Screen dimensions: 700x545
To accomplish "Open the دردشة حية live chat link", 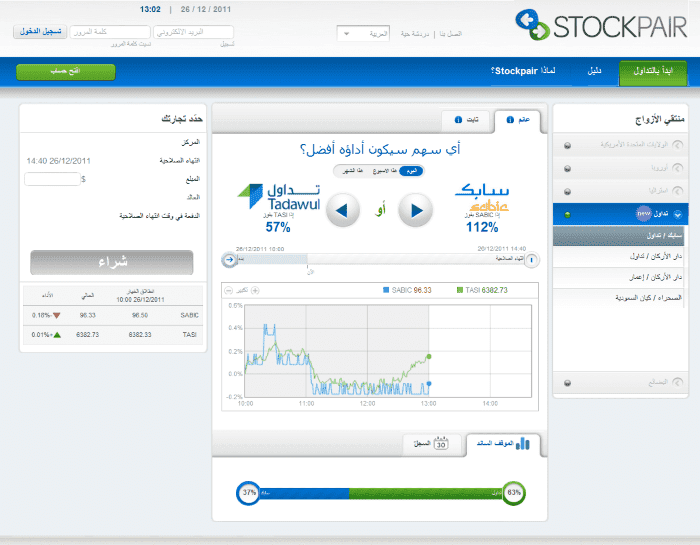I will pos(414,34).
